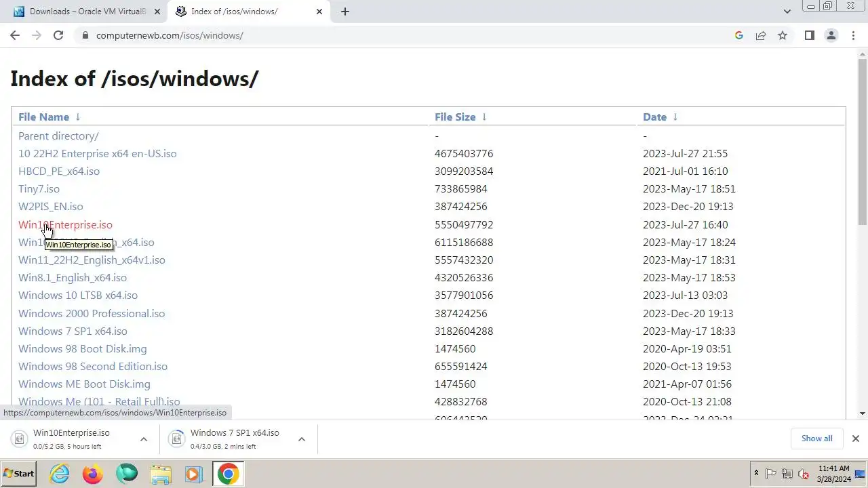
Task: Download Windows 98 Boot Disk.img
Action: (x=83, y=348)
